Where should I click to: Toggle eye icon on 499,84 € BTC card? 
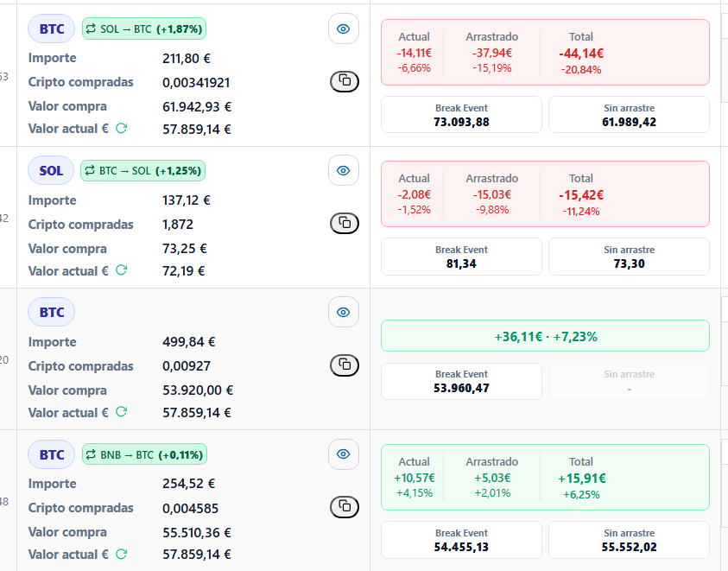[344, 312]
